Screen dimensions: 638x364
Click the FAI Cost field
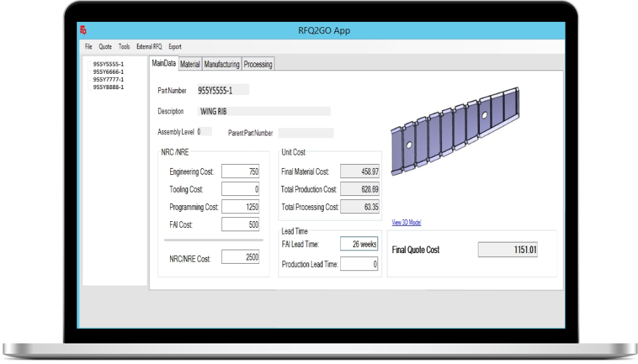pos(241,225)
